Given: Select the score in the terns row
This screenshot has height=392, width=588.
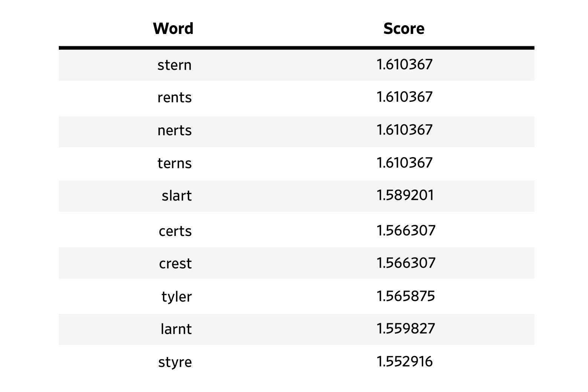Looking at the screenshot, I should click(x=405, y=163).
